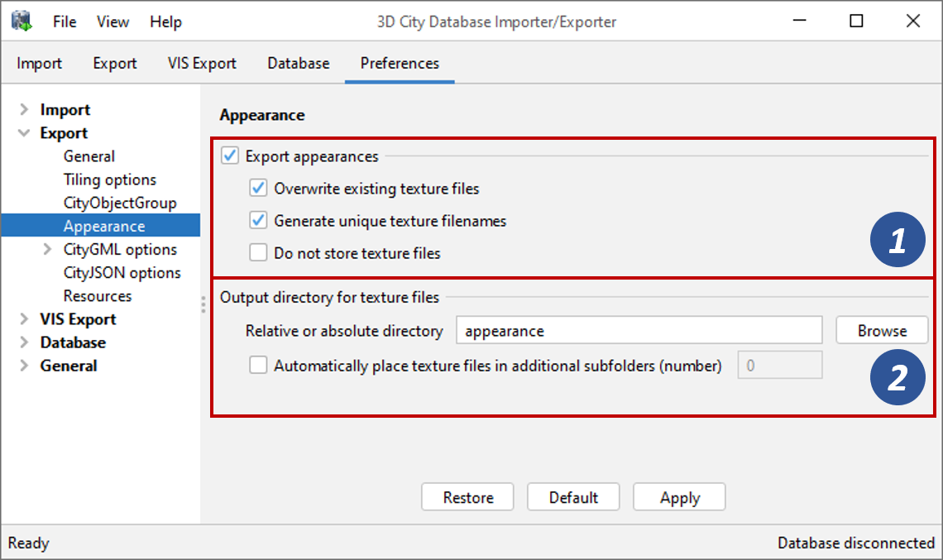
Task: Click the subfolders number field
Action: (780, 365)
